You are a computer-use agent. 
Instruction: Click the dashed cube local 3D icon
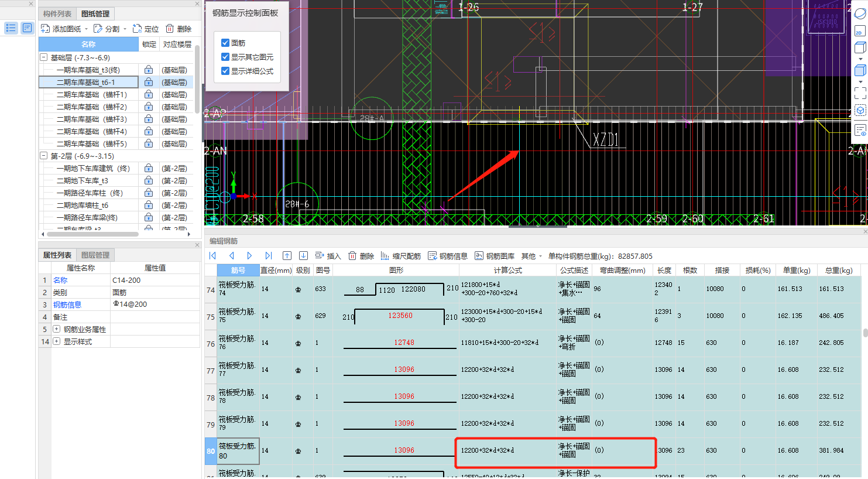tap(860, 111)
